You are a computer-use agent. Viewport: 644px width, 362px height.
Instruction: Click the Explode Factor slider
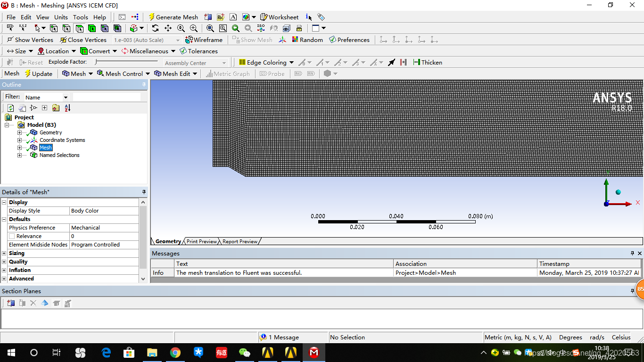point(126,62)
